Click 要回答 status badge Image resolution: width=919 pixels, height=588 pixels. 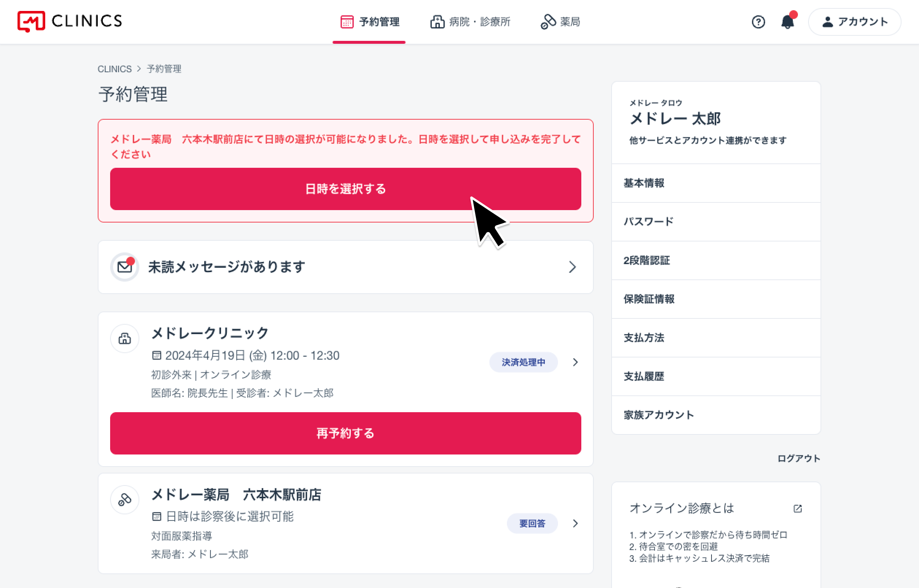pos(532,523)
